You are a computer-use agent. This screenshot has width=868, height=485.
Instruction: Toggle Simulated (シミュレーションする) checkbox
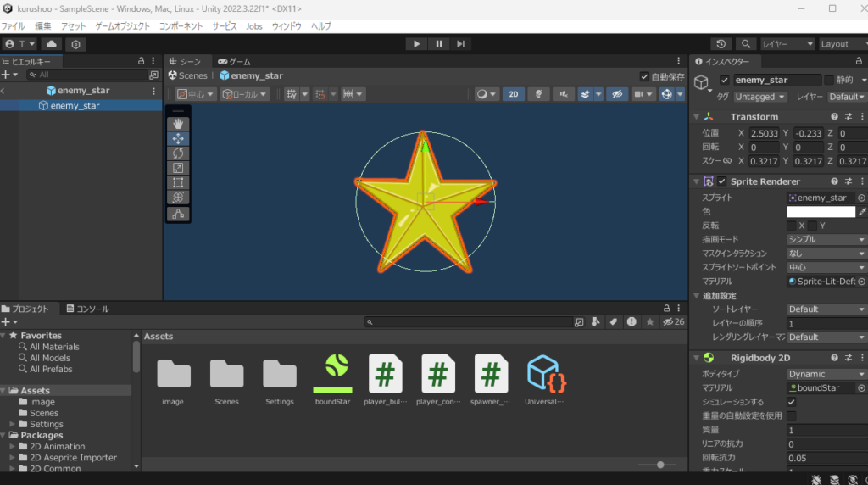tap(792, 401)
